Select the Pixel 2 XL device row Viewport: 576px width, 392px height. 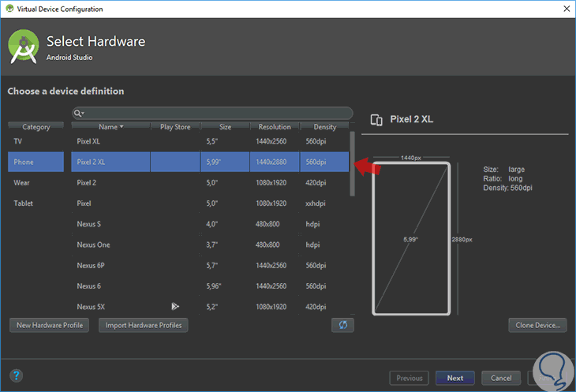pos(210,162)
